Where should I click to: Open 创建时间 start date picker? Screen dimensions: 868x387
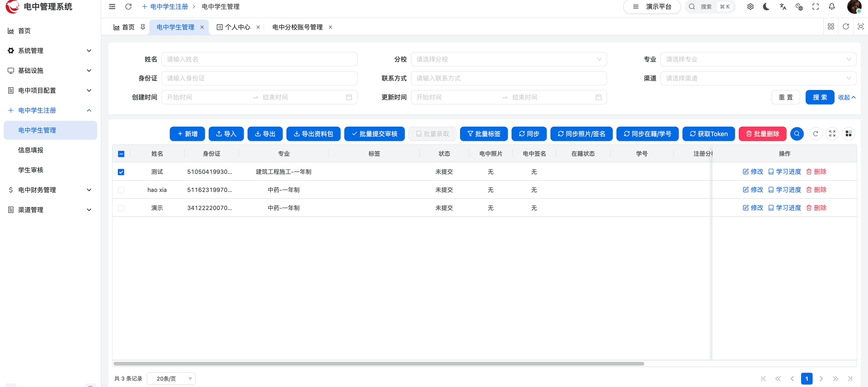[207, 97]
